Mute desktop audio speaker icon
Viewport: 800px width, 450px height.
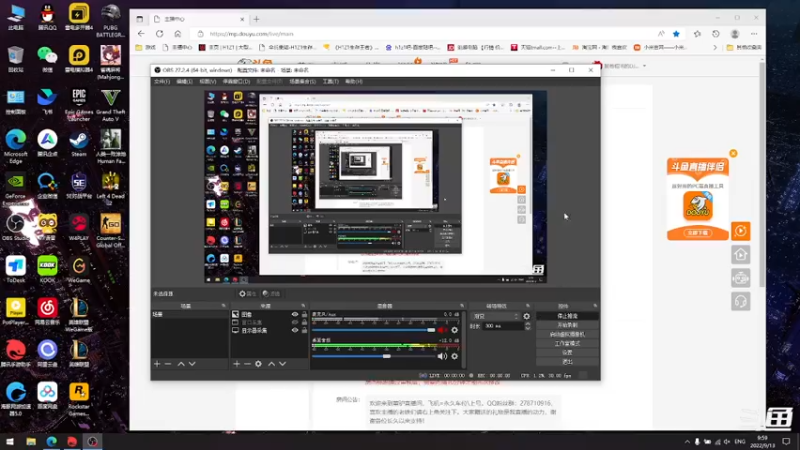442,356
